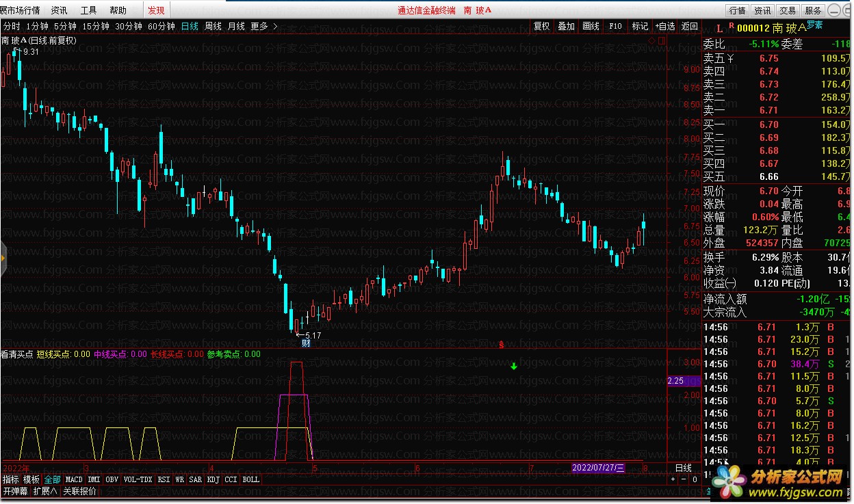Switch indicator to MACD
This screenshot has width=854, height=504.
coord(74,479)
